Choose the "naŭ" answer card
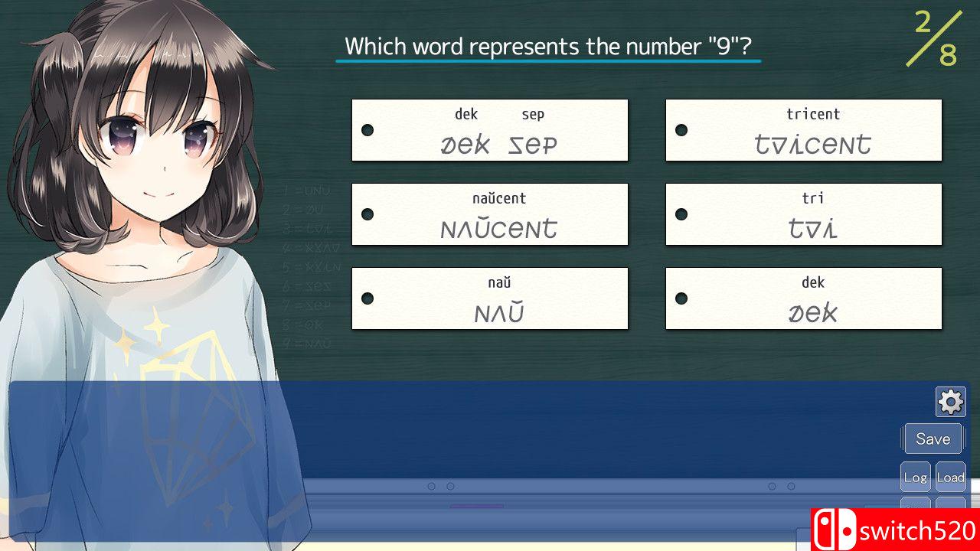 (x=490, y=298)
